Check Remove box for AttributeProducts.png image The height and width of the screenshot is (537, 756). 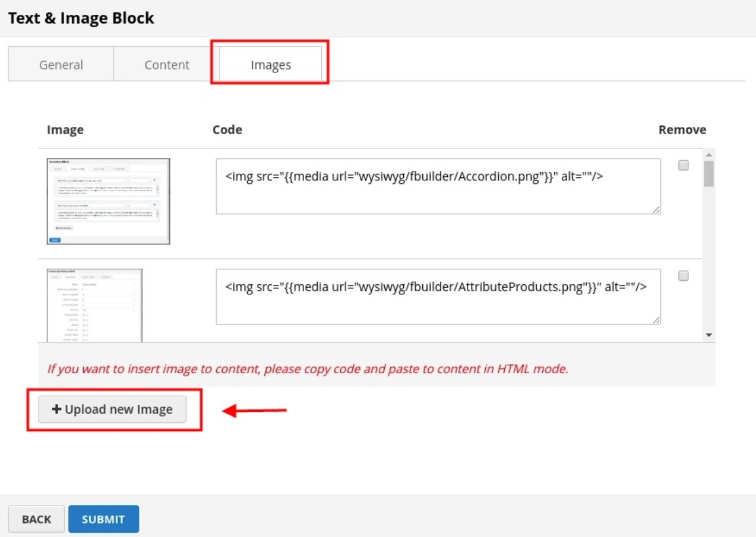pos(684,276)
